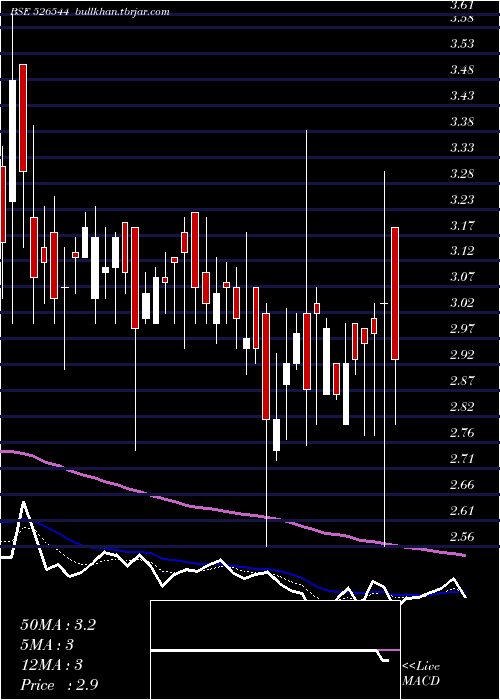
Task: Select the 3.28 price axis label
Action: (462, 173)
